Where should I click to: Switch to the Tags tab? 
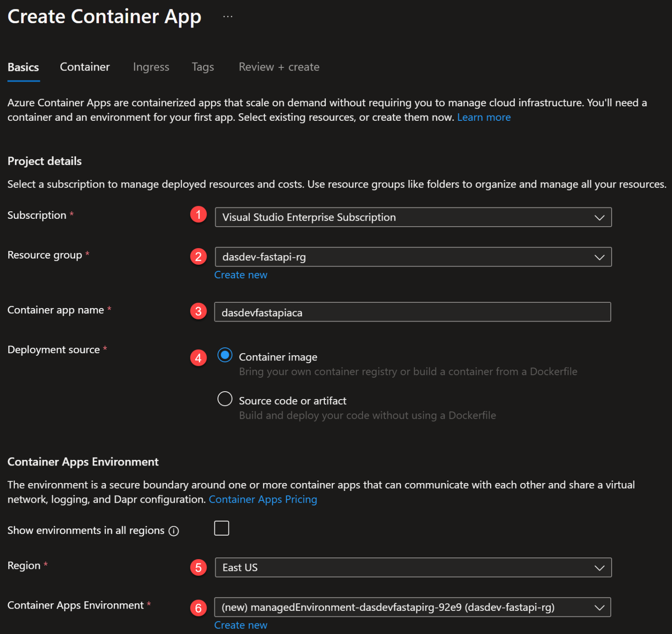click(x=203, y=67)
